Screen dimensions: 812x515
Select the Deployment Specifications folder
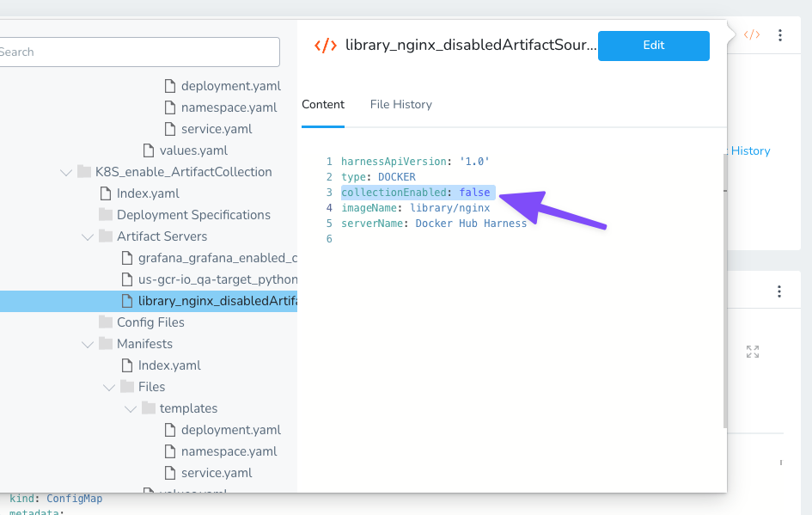coord(193,215)
